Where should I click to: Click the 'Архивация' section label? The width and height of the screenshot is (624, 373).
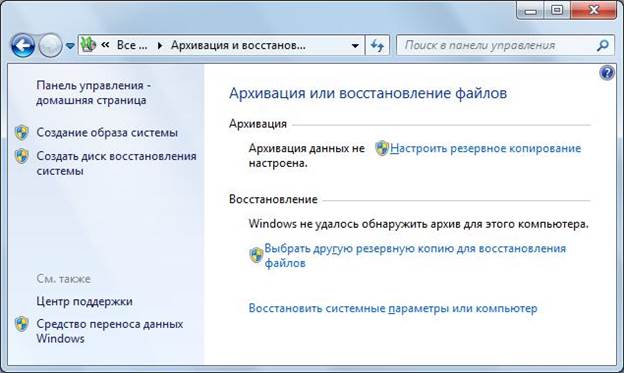tap(257, 124)
